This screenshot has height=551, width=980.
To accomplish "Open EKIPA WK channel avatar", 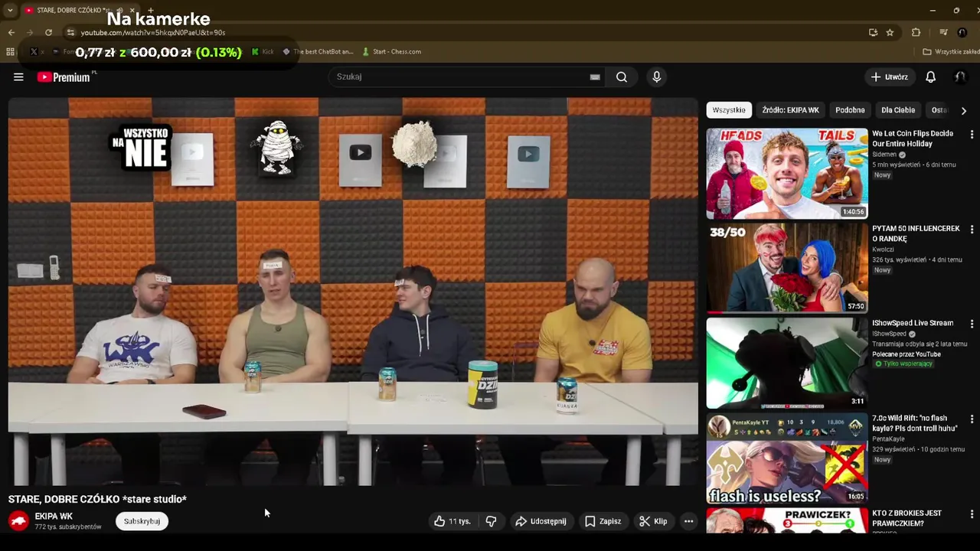I will 19,521.
